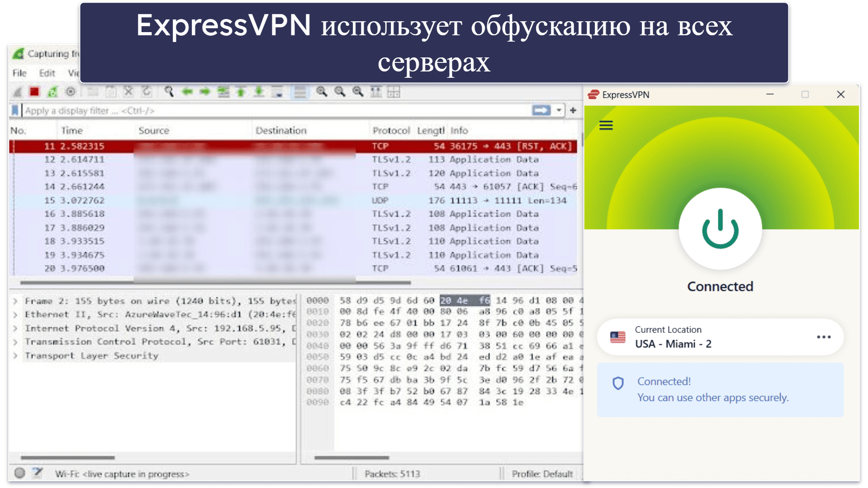Expand Transmission Control Protocol row

point(15,342)
